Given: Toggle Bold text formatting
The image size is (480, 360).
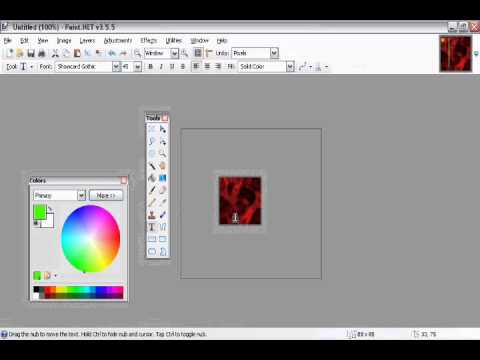Looking at the screenshot, I should (150, 67).
